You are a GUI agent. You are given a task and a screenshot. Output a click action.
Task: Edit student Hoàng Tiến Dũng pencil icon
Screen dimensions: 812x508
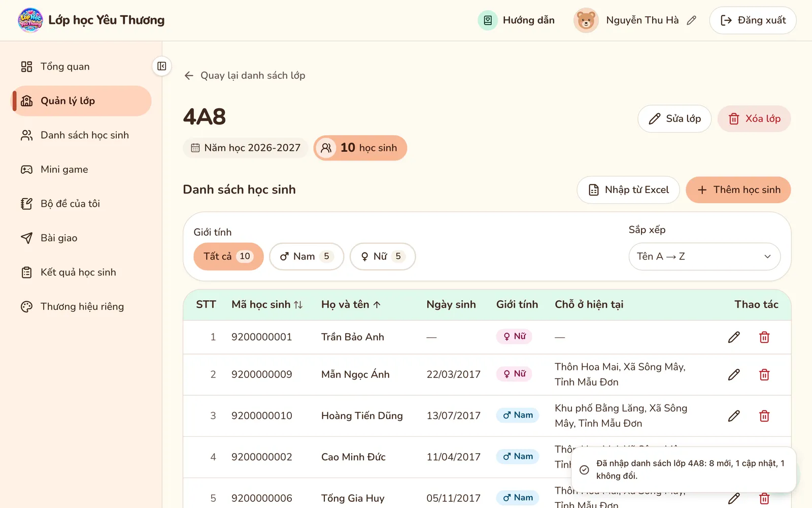coord(734,416)
